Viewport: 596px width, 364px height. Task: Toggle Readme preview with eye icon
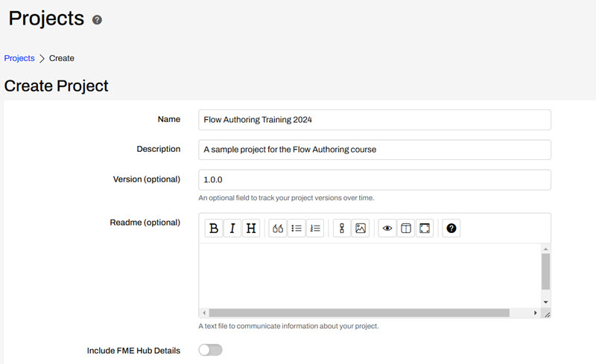[387, 229]
